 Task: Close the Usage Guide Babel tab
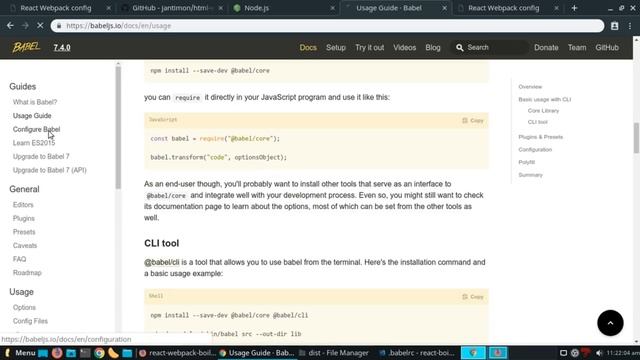click(x=444, y=8)
